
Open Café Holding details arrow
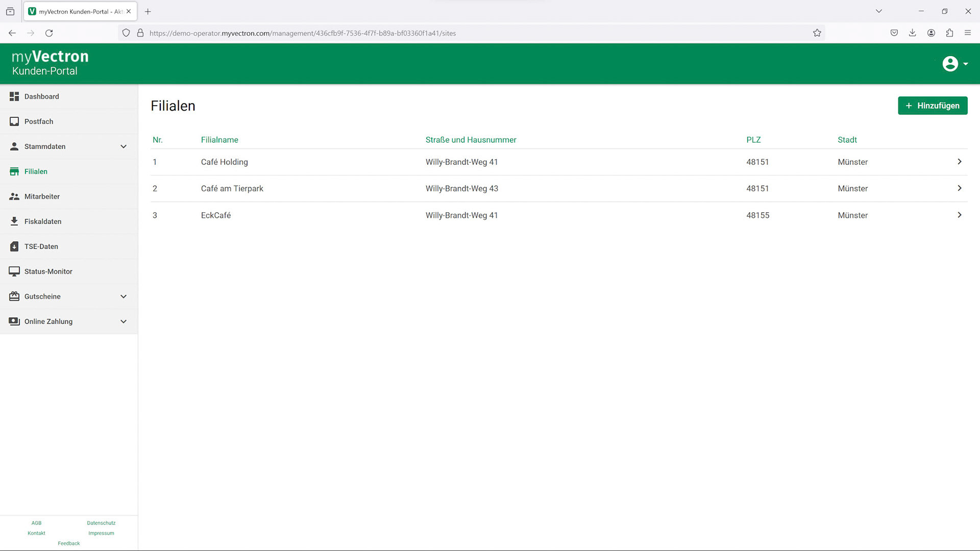pos(960,162)
